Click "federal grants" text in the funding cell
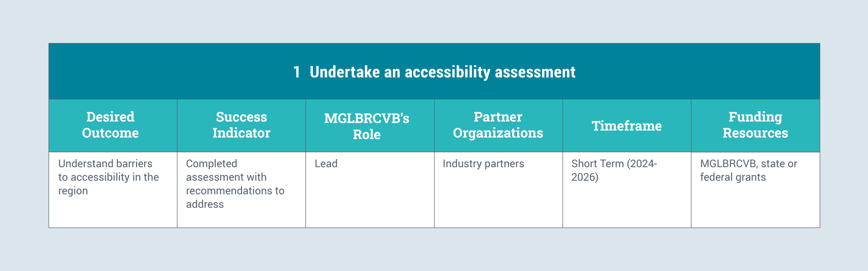Image resolution: width=868 pixels, height=271 pixels. (x=733, y=177)
